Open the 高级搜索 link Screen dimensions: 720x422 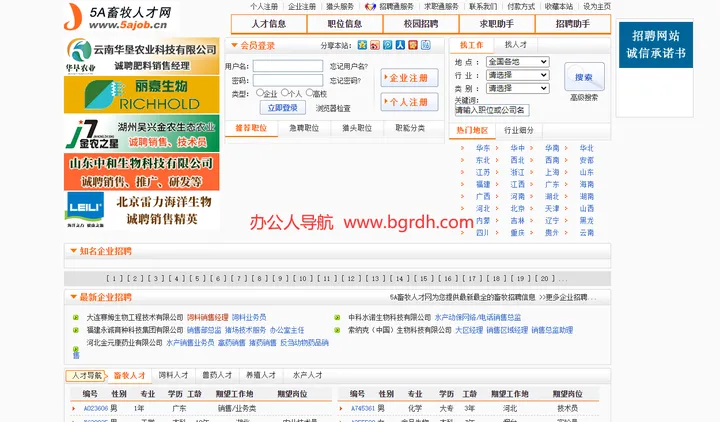coord(584,97)
